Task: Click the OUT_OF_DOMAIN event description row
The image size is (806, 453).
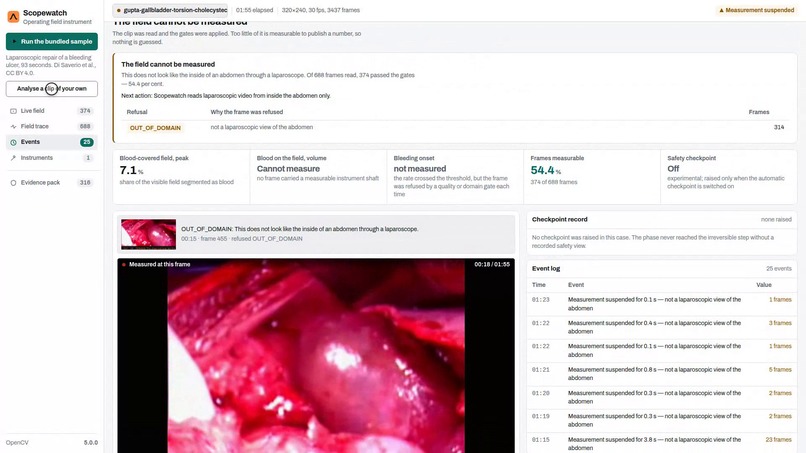Action: coord(316,234)
